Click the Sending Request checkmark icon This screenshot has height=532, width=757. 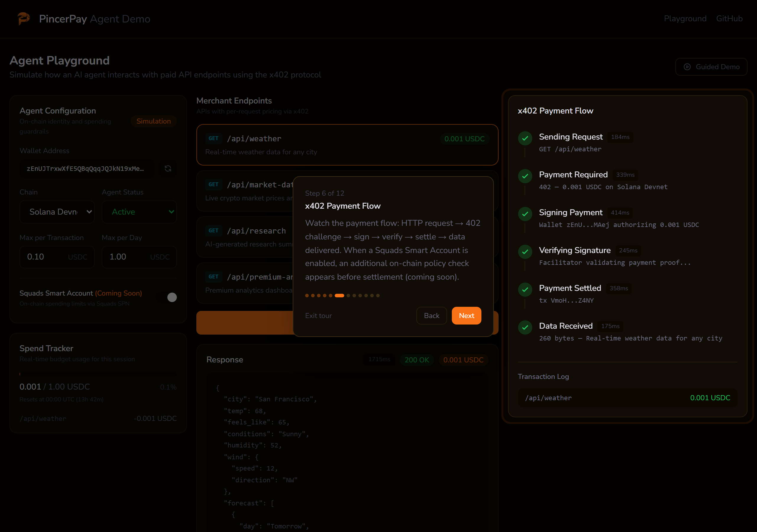[525, 138]
